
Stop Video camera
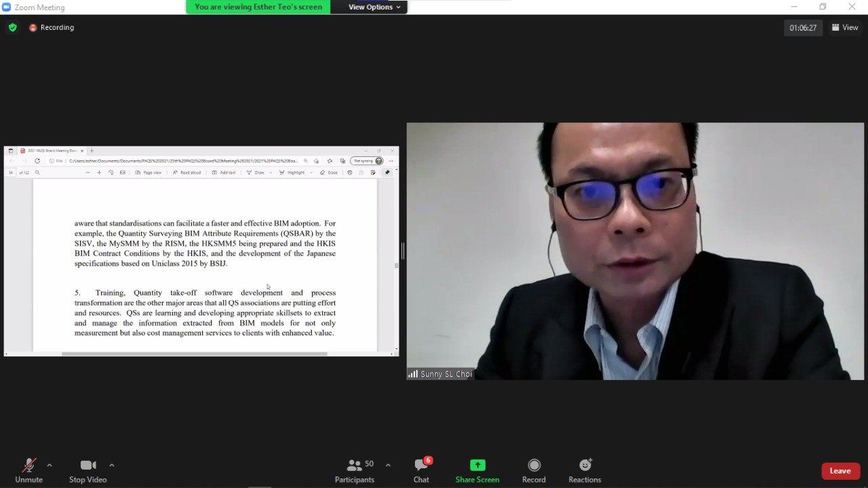coord(87,470)
